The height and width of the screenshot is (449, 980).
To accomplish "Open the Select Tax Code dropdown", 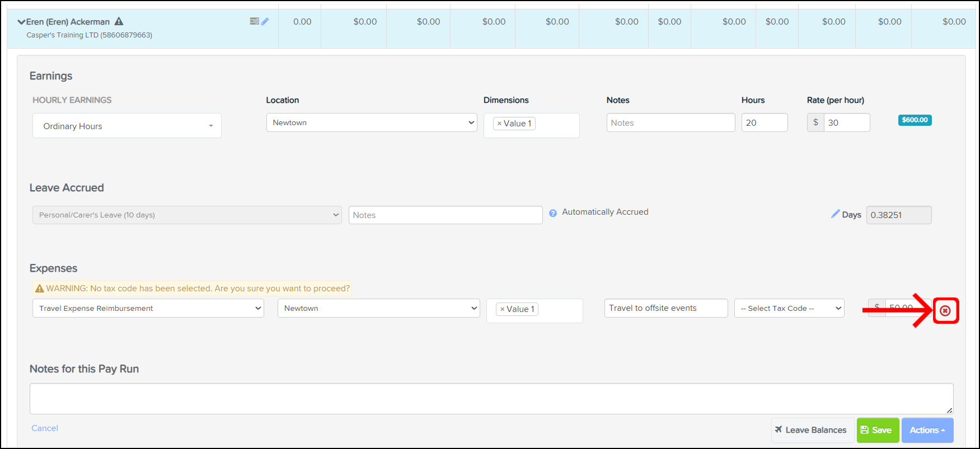I will click(789, 308).
